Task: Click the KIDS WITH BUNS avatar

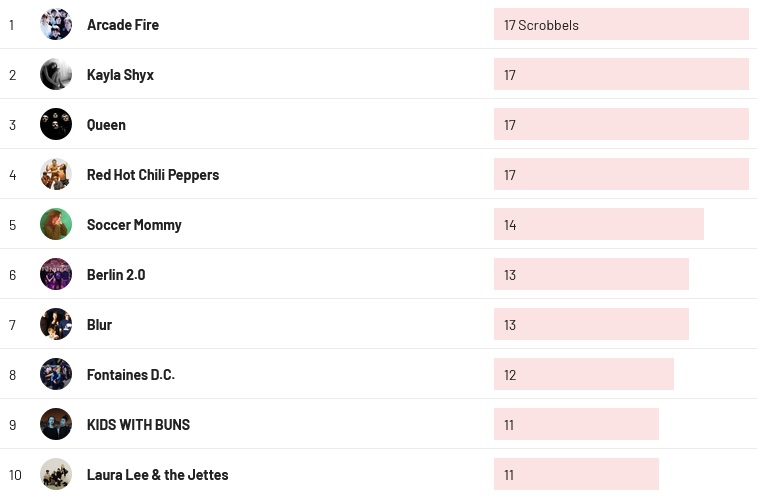Action: point(56,424)
